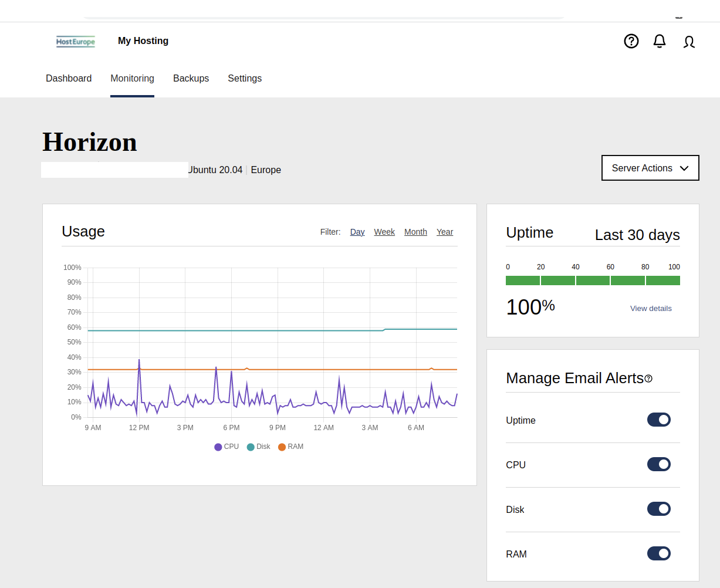Open the user account profile icon

(x=689, y=42)
